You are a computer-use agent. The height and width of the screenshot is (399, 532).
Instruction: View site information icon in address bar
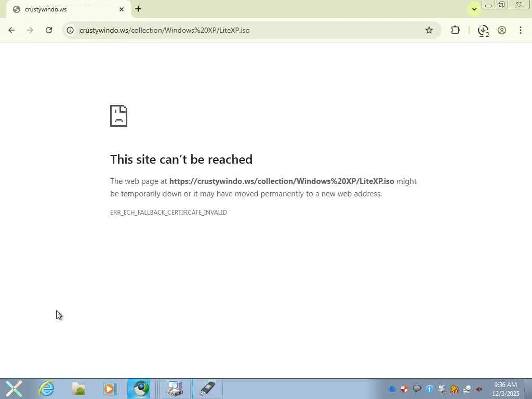point(70,30)
